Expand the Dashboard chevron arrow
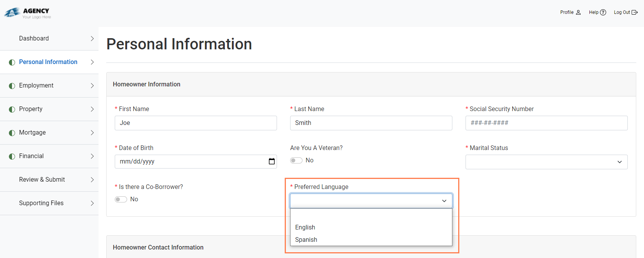644x258 pixels. (92, 39)
